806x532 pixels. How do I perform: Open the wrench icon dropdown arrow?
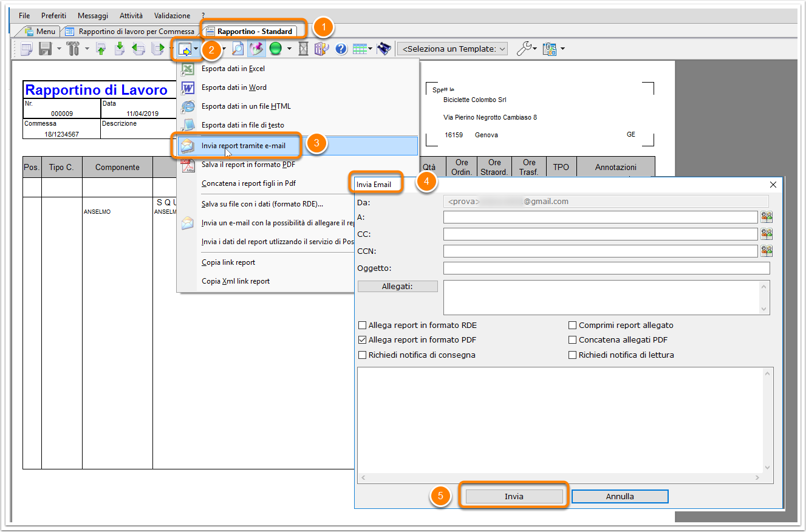(x=534, y=49)
